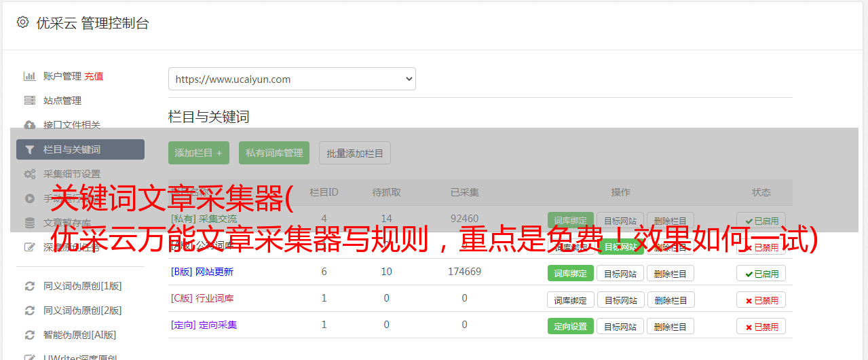Click 删除栏目 in the 网站更新 row
This screenshot has width=868, height=360.
tap(671, 273)
